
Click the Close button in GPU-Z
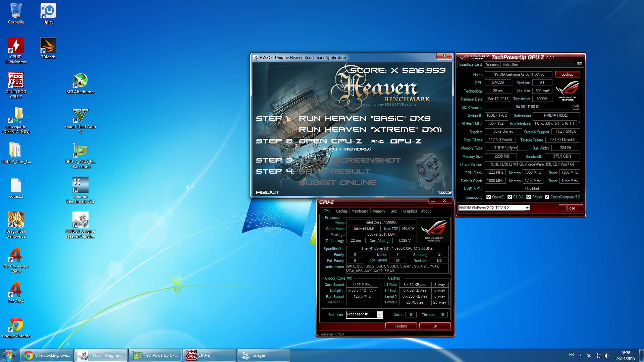click(570, 208)
